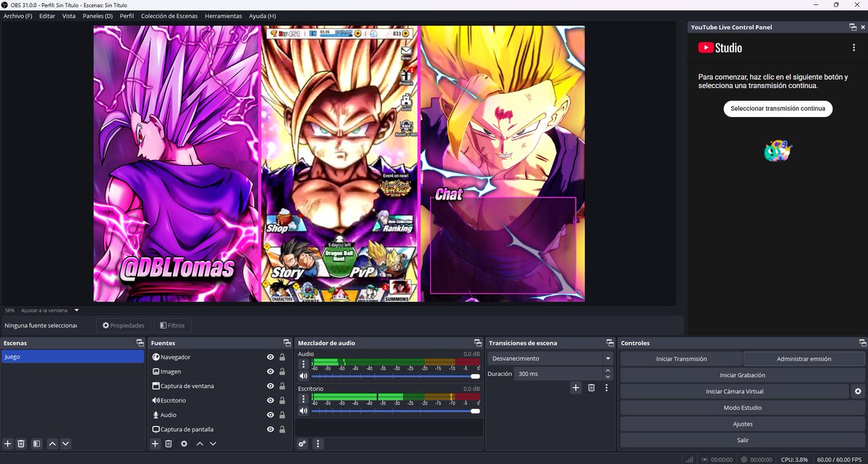Hide the Audio source in Fuentes
Image resolution: width=868 pixels, height=464 pixels.
coord(271,415)
